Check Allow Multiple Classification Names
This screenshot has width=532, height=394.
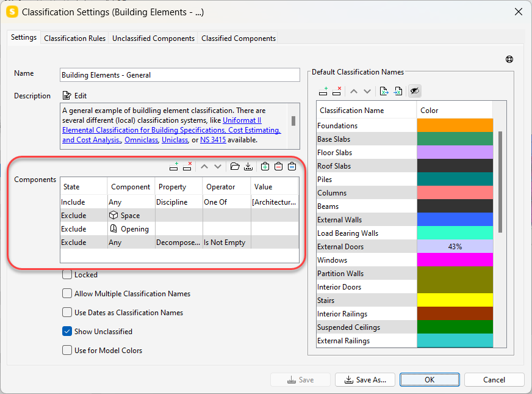point(67,293)
